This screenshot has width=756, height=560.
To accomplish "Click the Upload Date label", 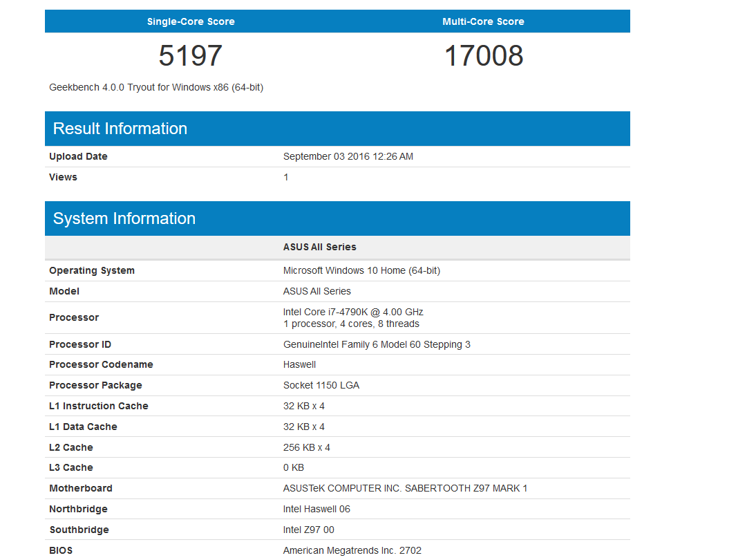I will coord(78,156).
